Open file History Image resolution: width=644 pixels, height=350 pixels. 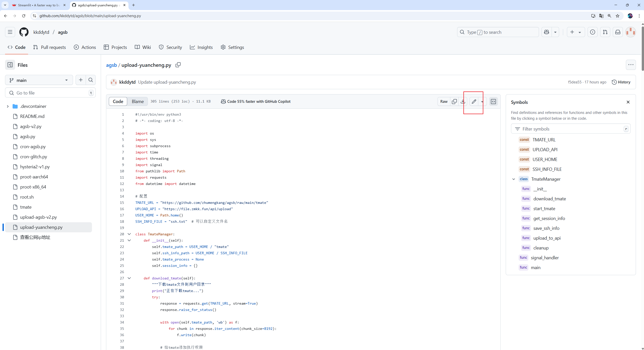(621, 82)
